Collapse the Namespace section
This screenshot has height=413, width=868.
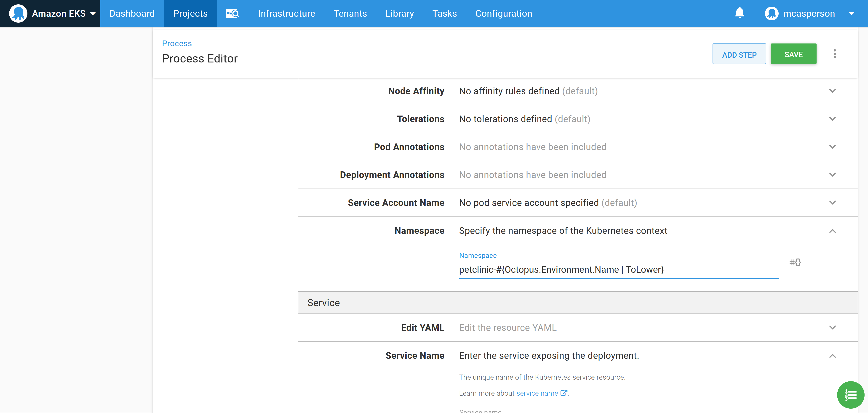coord(832,231)
